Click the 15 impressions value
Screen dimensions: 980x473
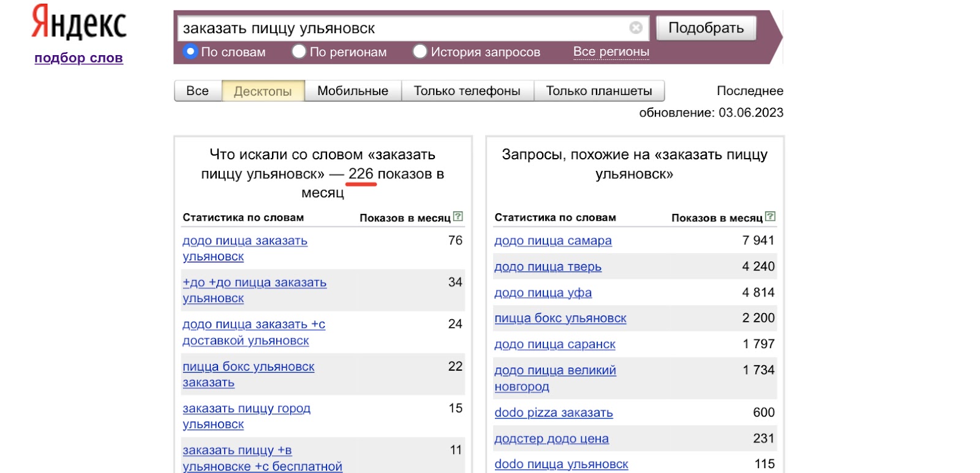pos(456,408)
